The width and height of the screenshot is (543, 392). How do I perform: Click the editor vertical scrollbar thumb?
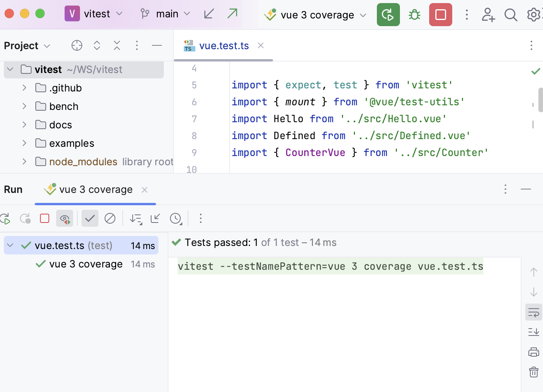point(540,100)
